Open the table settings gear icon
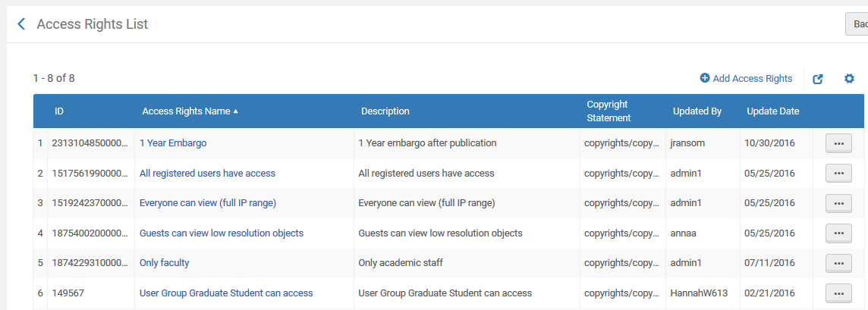The height and width of the screenshot is (310, 868). tap(849, 79)
